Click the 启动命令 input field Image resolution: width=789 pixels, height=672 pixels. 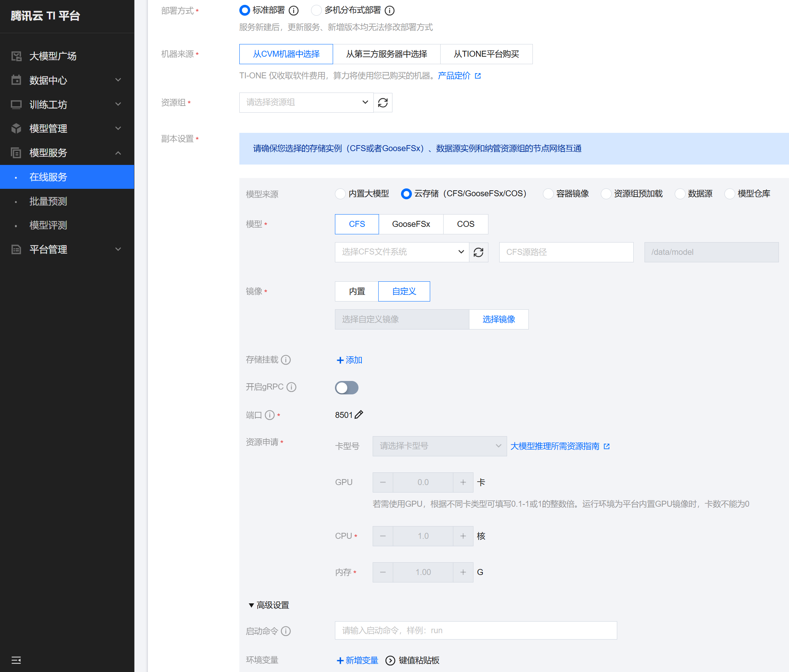[x=476, y=631]
